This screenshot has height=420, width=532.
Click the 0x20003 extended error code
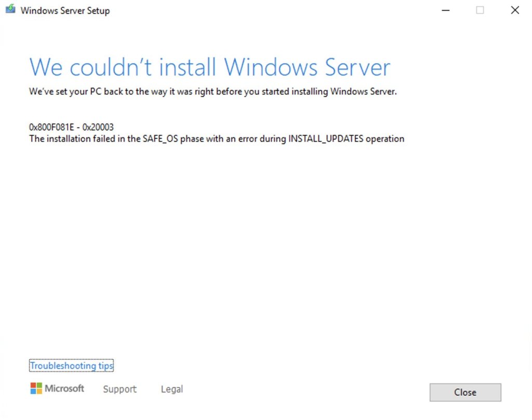98,127
